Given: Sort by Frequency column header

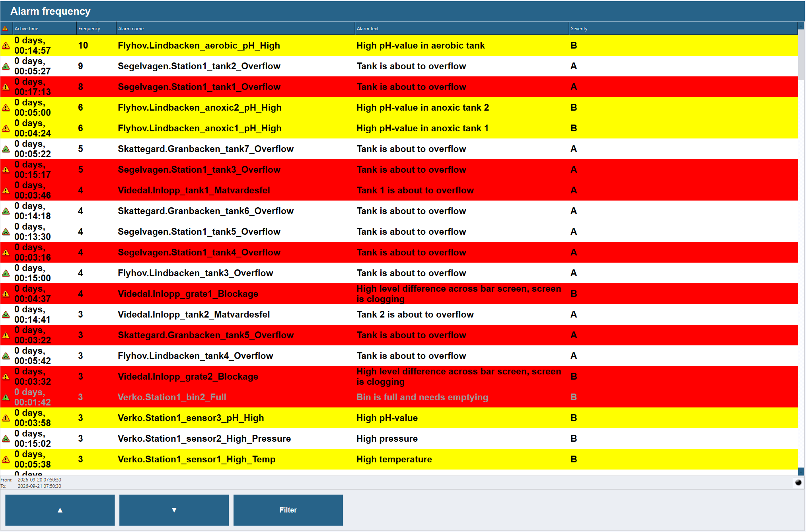Looking at the screenshot, I should (96, 29).
